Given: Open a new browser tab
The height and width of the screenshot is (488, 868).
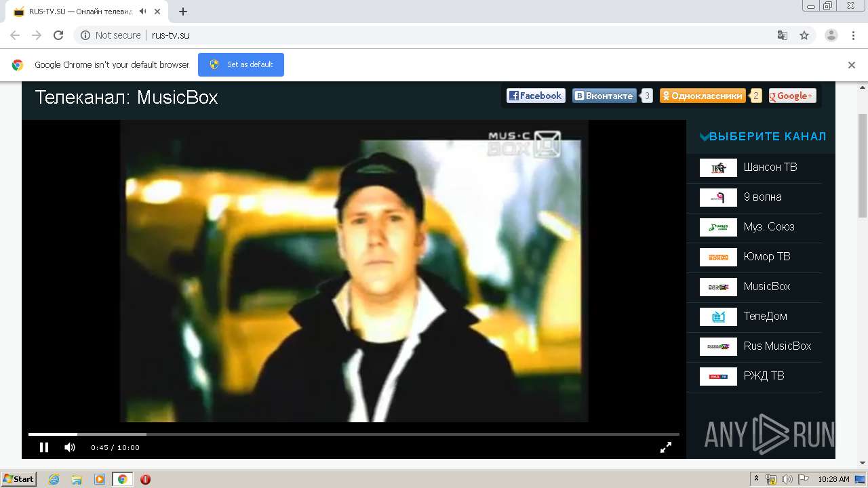Looking at the screenshot, I should pyautogui.click(x=183, y=12).
